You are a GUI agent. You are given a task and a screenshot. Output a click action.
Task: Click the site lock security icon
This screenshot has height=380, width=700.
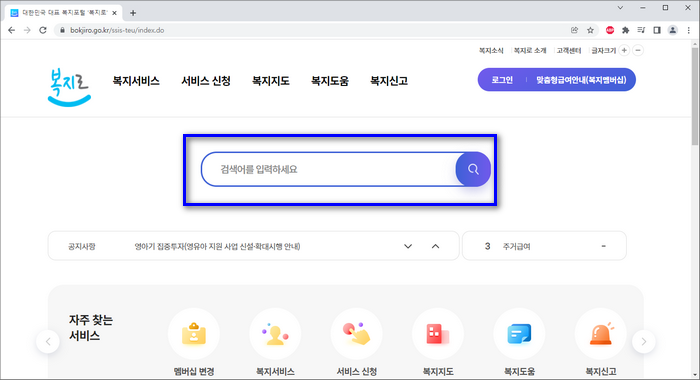coord(62,30)
